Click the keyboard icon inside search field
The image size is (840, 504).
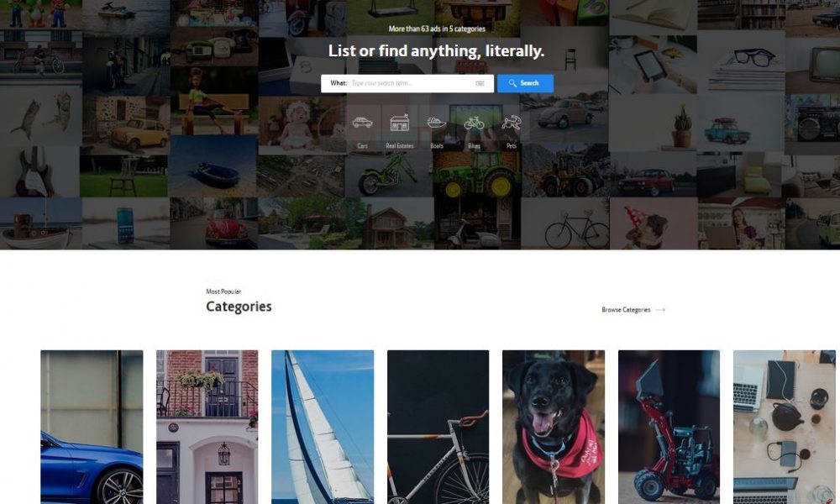480,83
